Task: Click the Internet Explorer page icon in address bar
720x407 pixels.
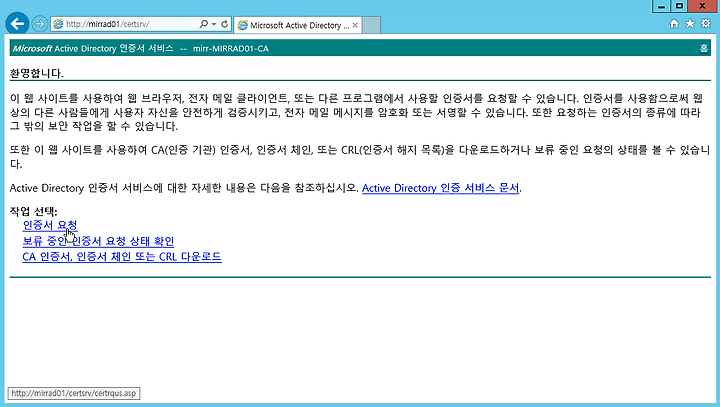Action: tap(58, 24)
